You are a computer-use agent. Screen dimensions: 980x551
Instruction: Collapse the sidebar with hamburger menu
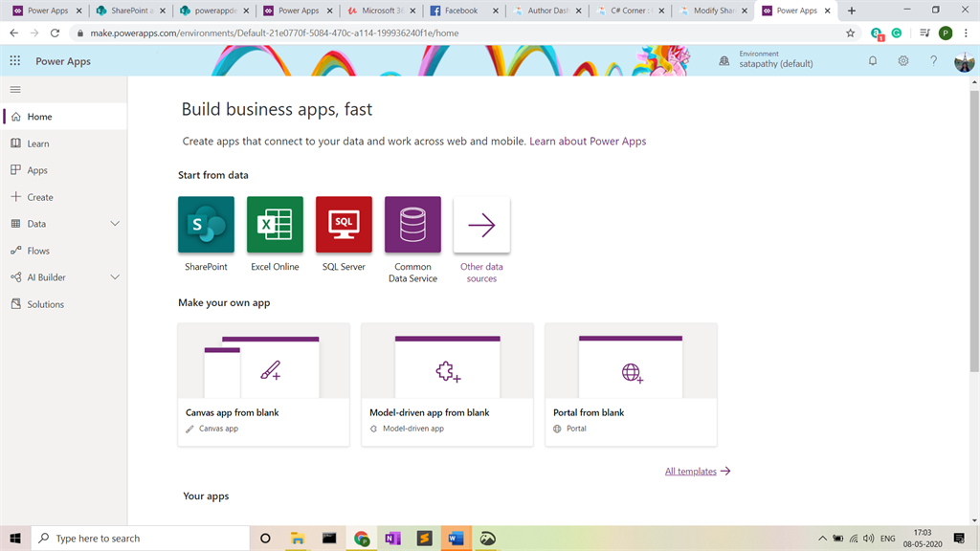click(14, 89)
